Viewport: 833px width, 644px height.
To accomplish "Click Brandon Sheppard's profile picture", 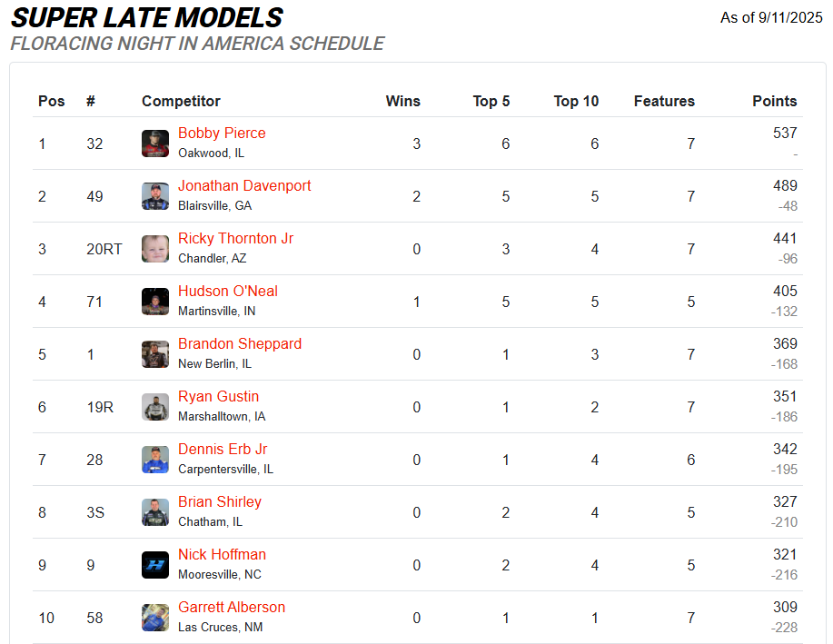I will [x=155, y=354].
